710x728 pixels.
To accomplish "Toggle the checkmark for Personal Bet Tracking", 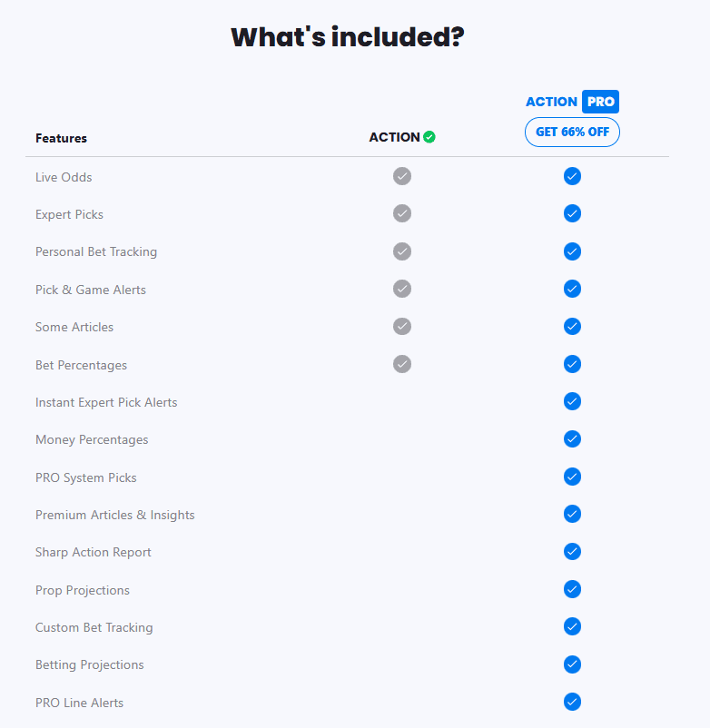I will click(402, 251).
